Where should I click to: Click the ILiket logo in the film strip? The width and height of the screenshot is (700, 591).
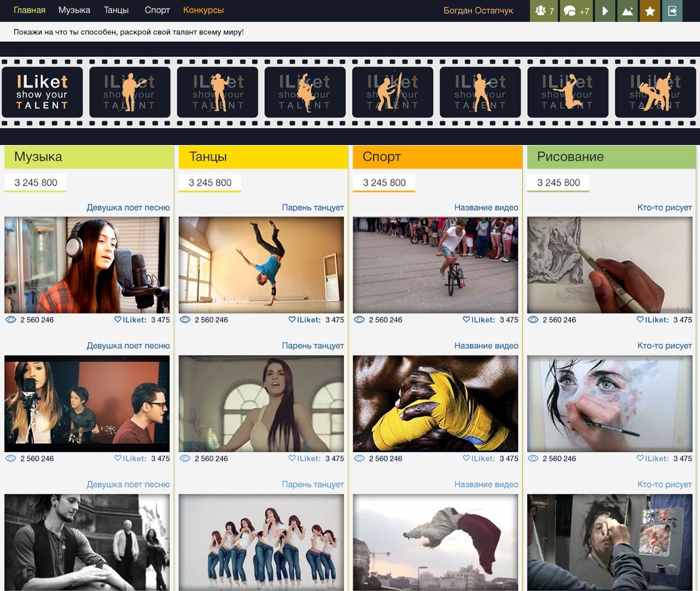[42, 91]
